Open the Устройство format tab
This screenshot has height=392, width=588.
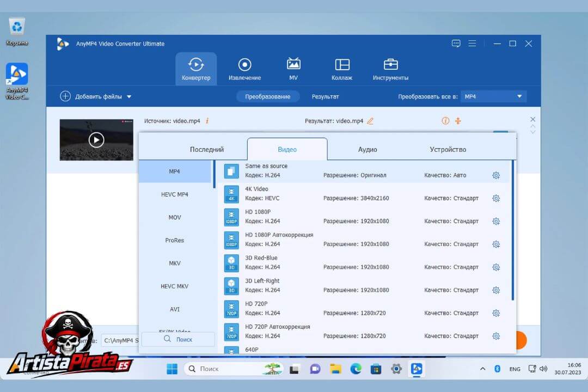tap(448, 149)
